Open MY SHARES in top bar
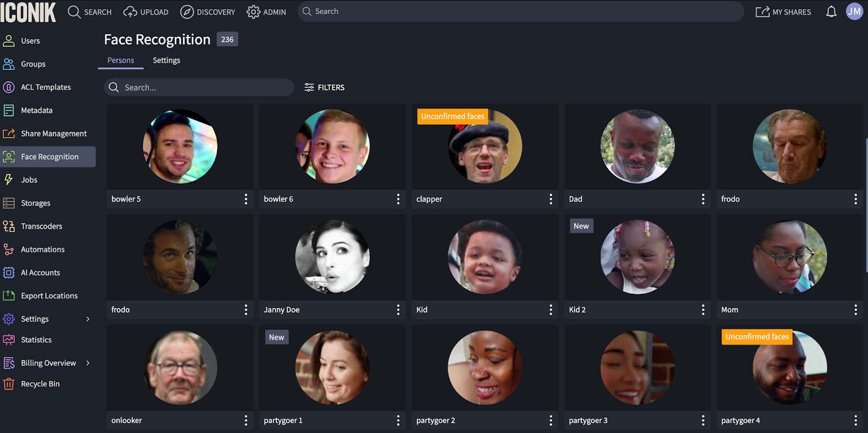 click(x=783, y=12)
